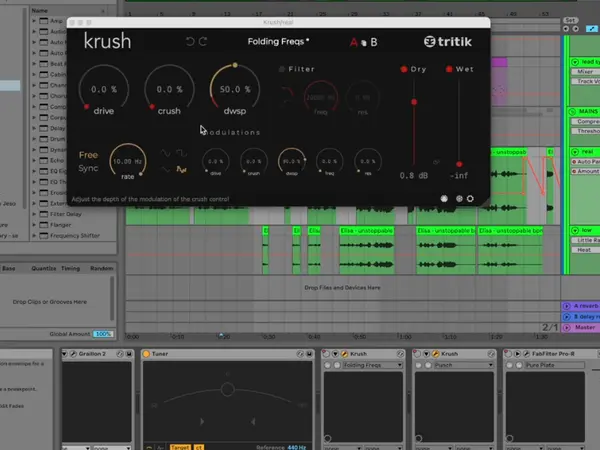Click Graillon 2 hot-swap preset icon
600x450 pixels.
point(120,354)
